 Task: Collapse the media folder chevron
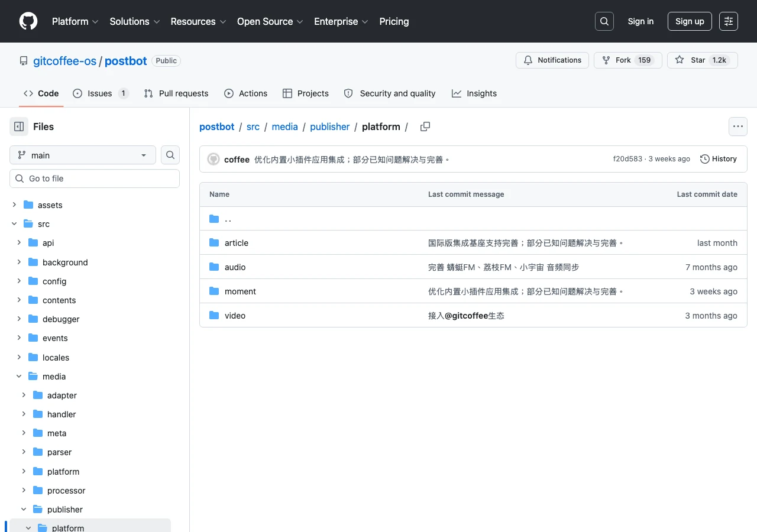19,377
